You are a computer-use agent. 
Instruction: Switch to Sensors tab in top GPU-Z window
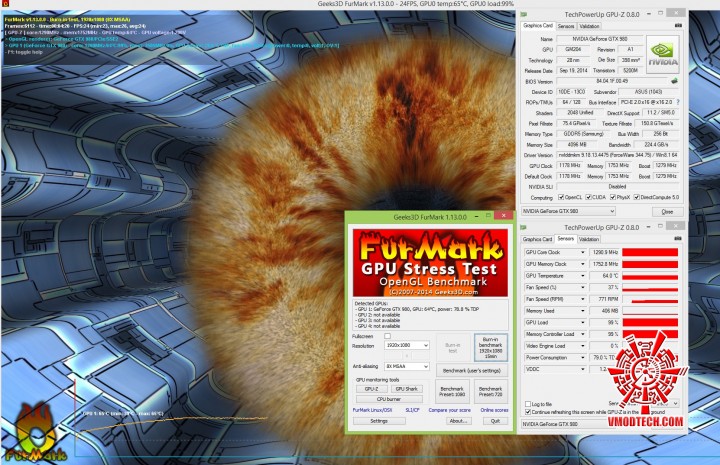[x=566, y=26]
